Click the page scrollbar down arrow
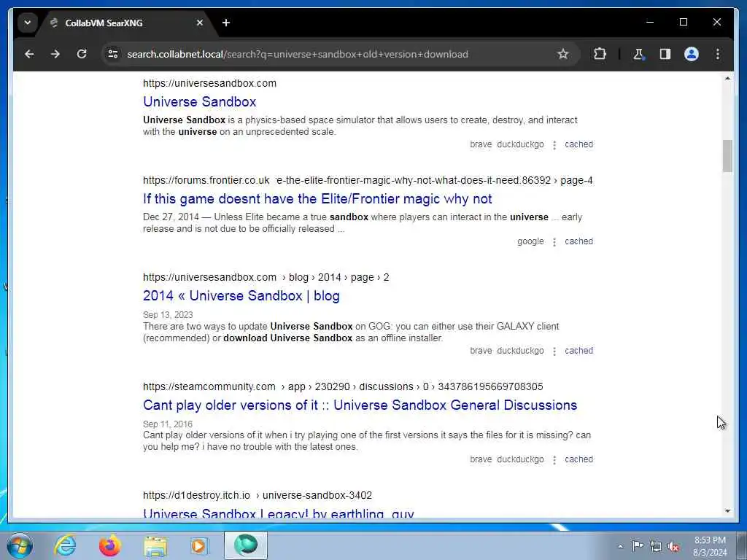Image resolution: width=747 pixels, height=560 pixels. pyautogui.click(x=727, y=511)
